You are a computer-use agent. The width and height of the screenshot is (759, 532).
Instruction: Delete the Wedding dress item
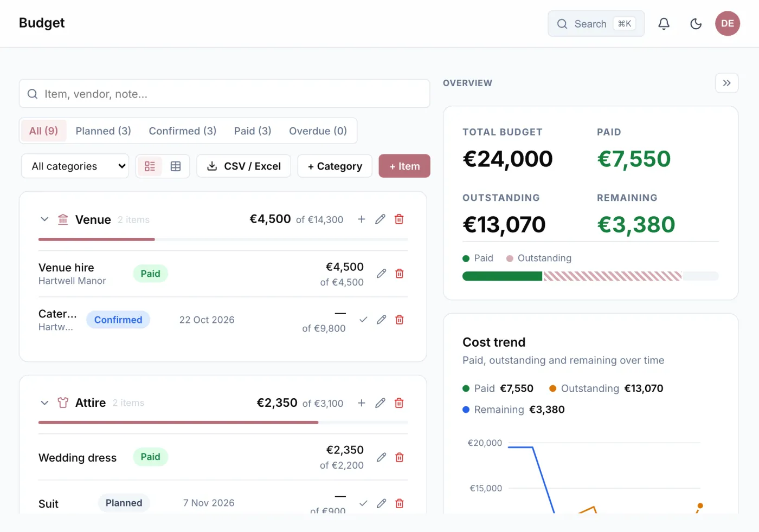pyautogui.click(x=400, y=457)
